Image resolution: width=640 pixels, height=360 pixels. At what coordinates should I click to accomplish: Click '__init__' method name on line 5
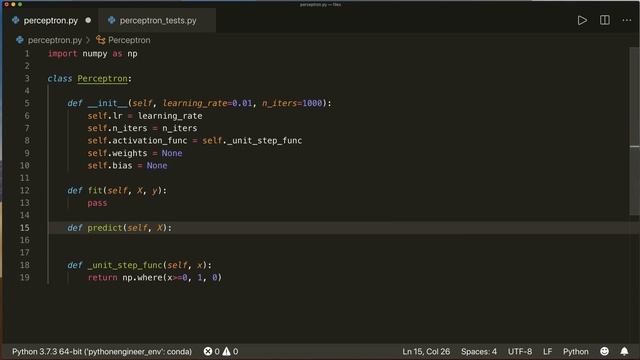tap(108, 103)
